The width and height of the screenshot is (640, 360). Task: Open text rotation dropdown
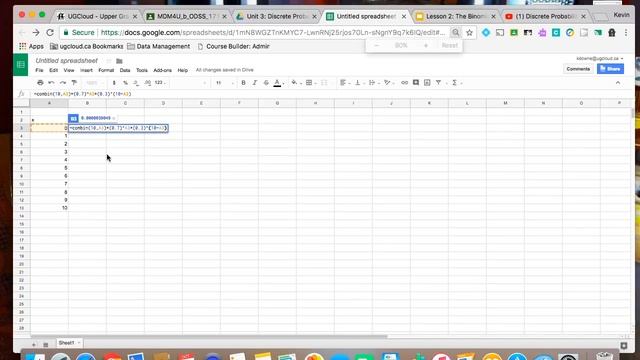(x=388, y=82)
